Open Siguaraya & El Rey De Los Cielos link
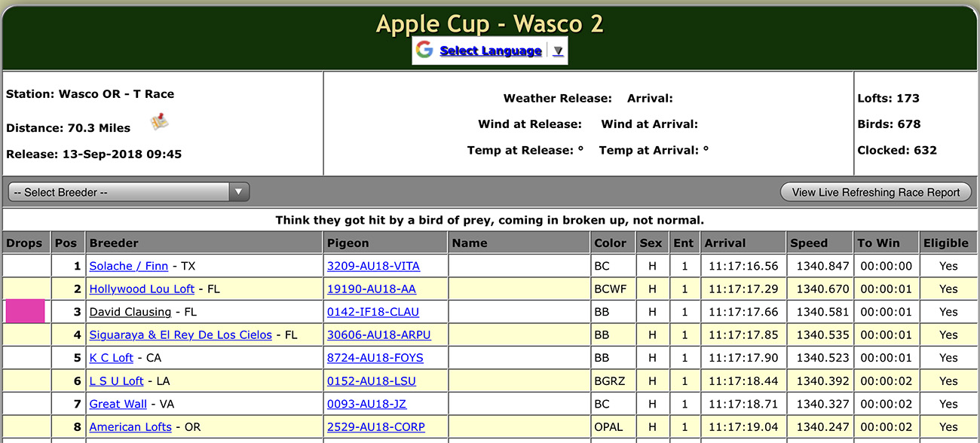The image size is (980, 443). [181, 335]
